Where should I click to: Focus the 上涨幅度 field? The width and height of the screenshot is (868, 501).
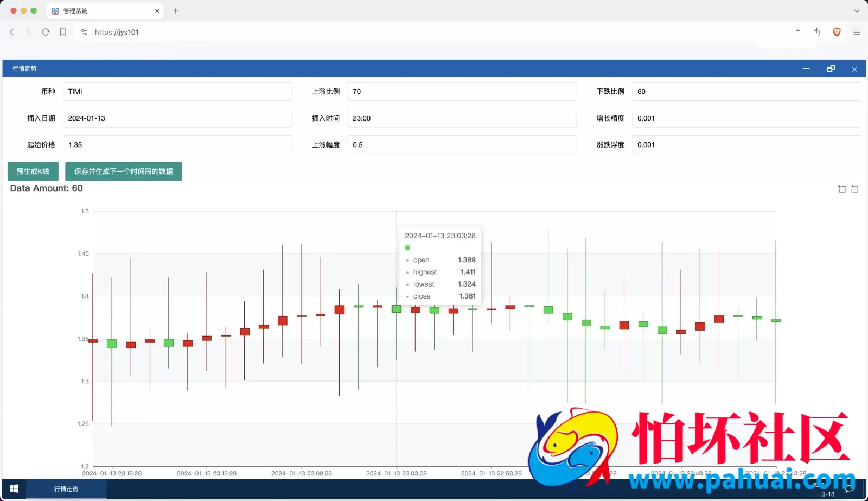tap(462, 145)
